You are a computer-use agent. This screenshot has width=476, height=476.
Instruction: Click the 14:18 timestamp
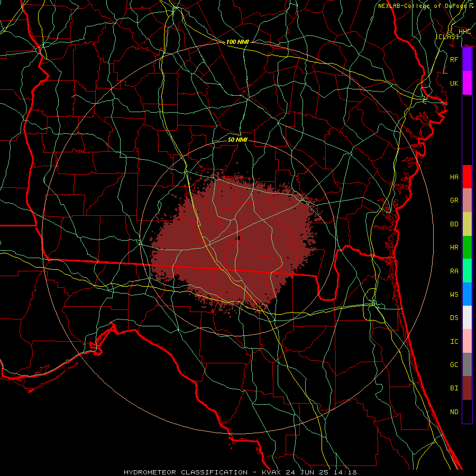tap(344, 472)
